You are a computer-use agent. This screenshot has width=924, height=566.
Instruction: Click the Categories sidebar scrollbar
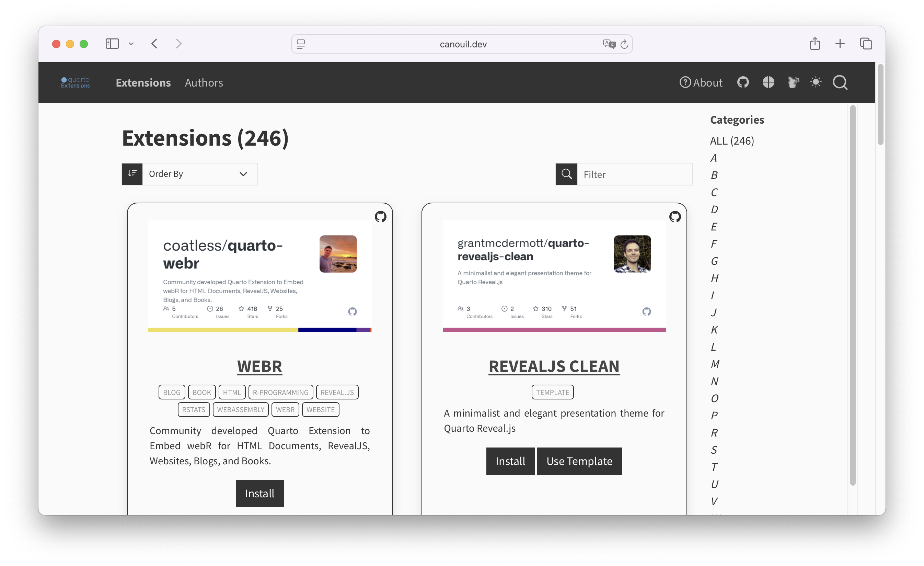pyautogui.click(x=852, y=295)
